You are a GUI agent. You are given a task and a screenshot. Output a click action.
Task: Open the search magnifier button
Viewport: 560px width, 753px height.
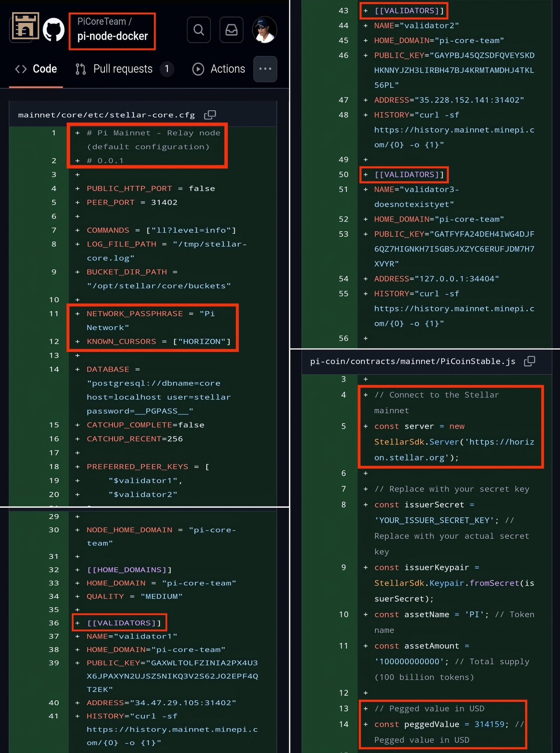pyautogui.click(x=199, y=30)
